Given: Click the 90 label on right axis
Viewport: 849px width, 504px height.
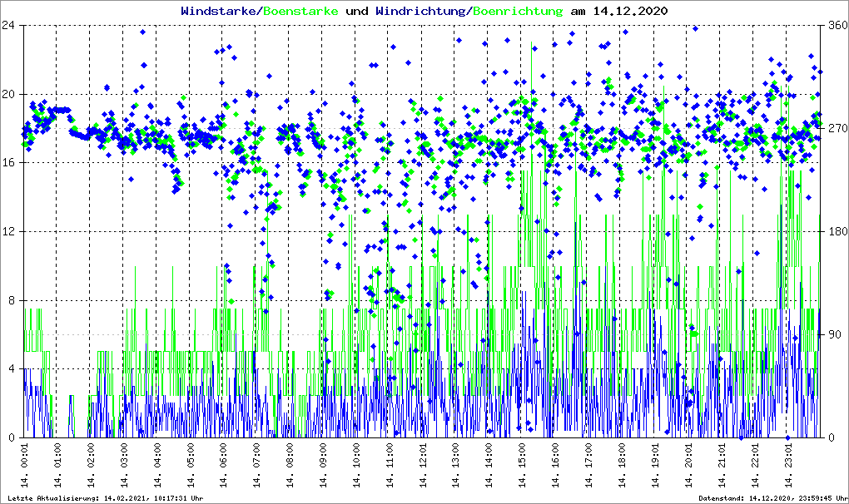Looking at the screenshot, I should (832, 334).
